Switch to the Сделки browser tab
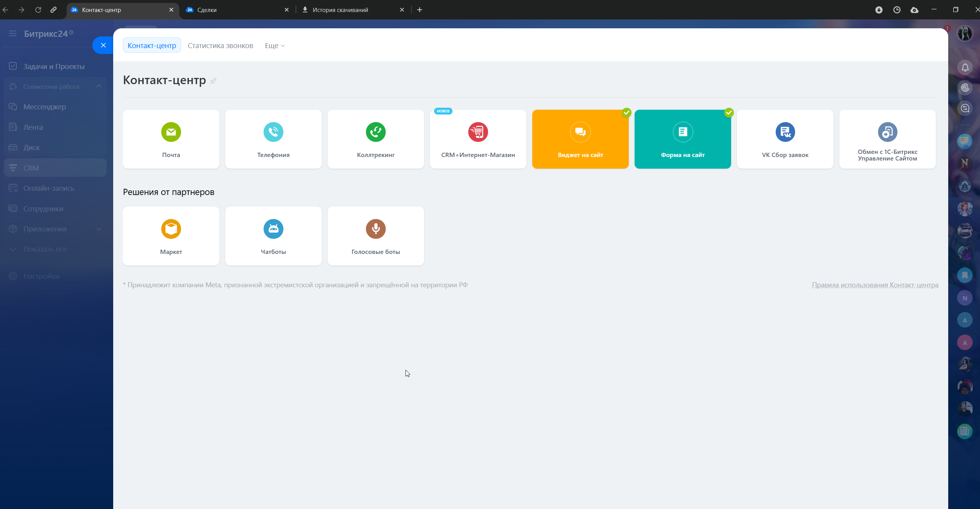 (x=237, y=10)
